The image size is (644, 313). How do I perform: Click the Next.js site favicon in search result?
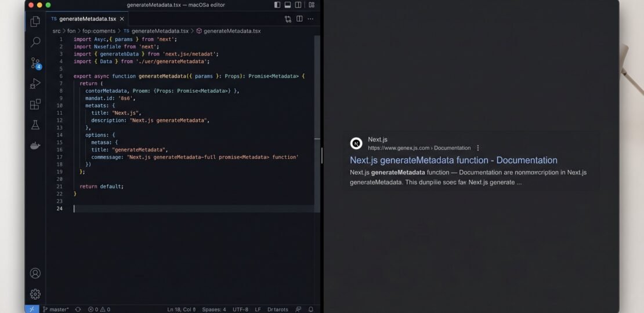pyautogui.click(x=356, y=144)
